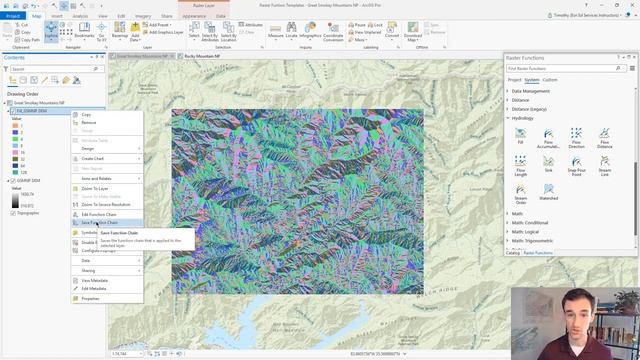Image resolution: width=640 pixels, height=360 pixels.
Task: Click the Attributes button in Selection group
Action: click(251, 25)
